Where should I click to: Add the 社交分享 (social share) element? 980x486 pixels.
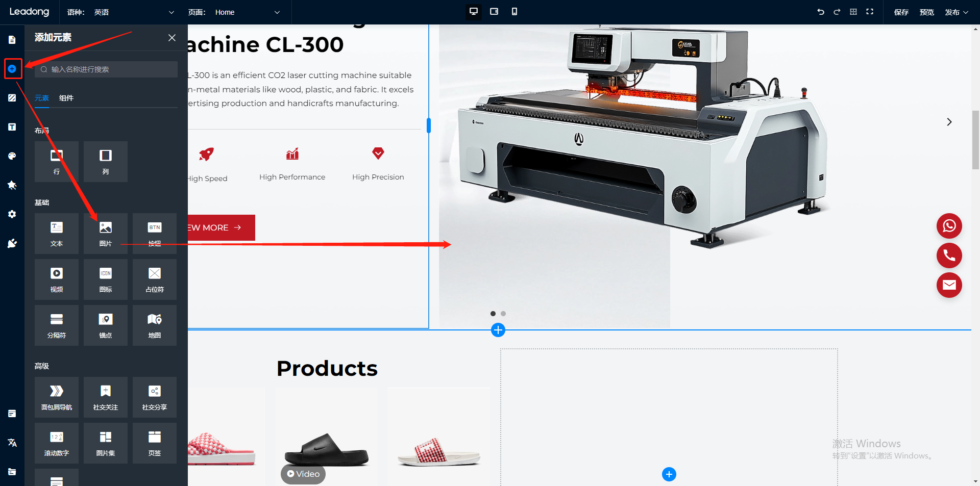click(x=155, y=397)
